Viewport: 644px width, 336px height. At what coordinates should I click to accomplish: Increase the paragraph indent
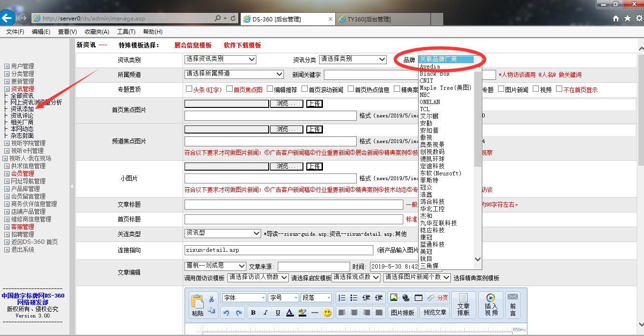pyautogui.click(x=379, y=298)
